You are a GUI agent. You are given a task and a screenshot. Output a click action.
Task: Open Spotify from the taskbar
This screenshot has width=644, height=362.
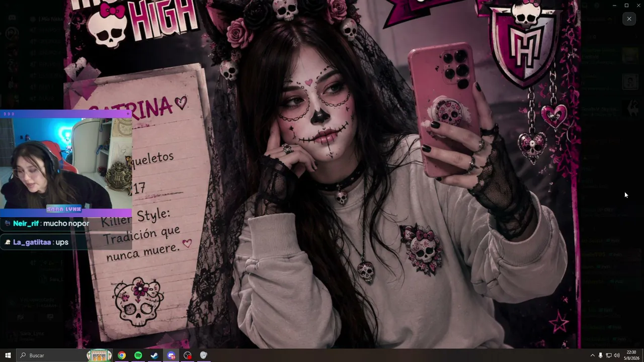pyautogui.click(x=138, y=355)
